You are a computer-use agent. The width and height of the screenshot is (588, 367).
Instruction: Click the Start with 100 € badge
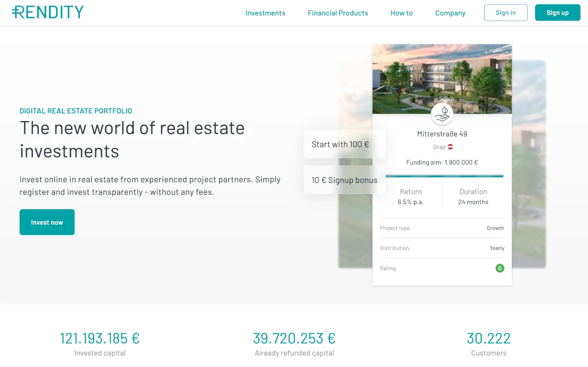(x=344, y=144)
